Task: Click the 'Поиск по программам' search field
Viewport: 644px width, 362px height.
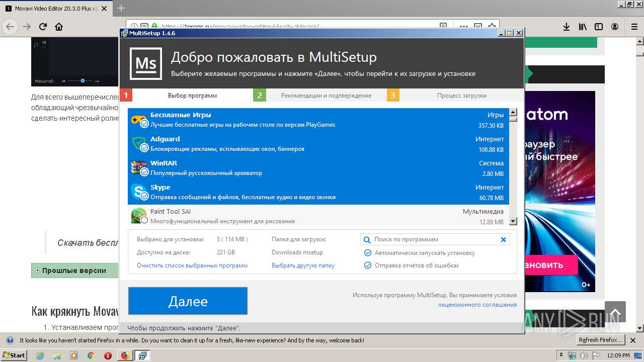Action: point(435,239)
